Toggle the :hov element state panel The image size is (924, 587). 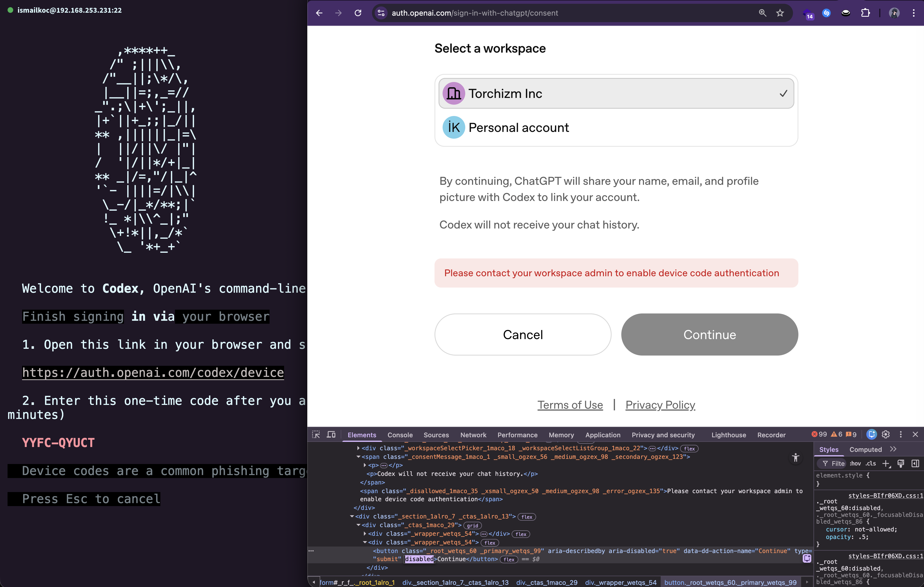point(855,463)
